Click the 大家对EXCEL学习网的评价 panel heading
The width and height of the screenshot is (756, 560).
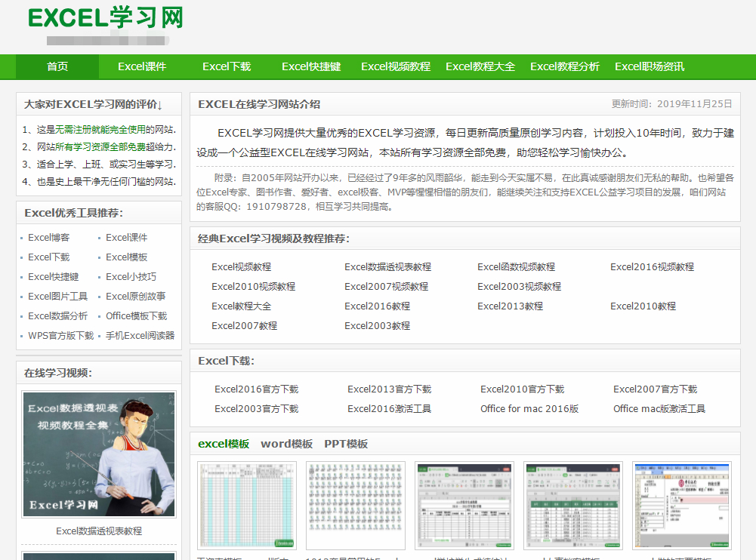tap(93, 105)
